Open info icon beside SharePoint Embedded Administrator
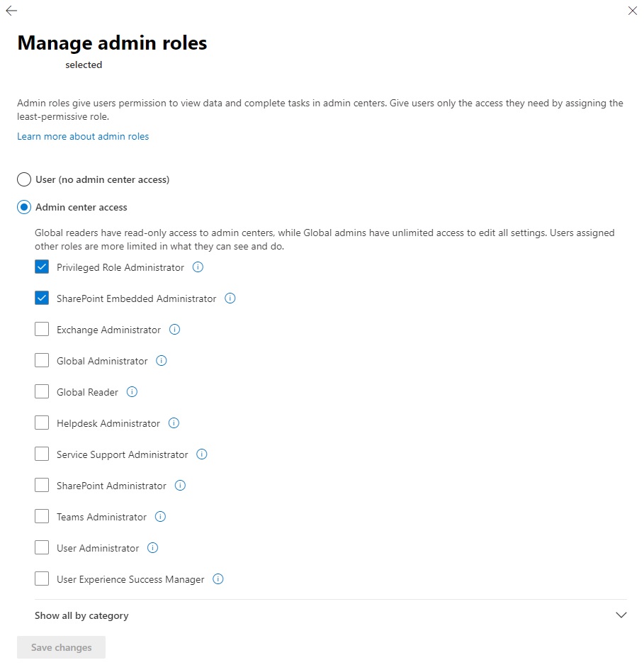The width and height of the screenshot is (644, 665). [x=230, y=298]
